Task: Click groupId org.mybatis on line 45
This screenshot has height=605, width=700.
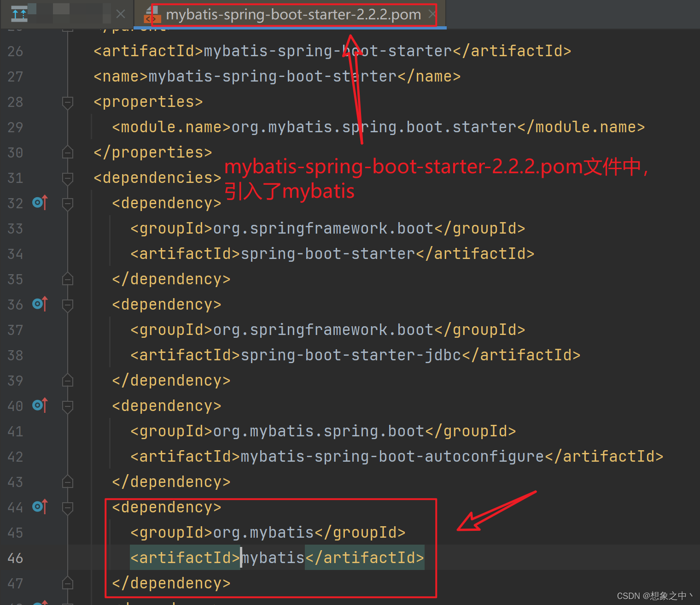Action: pyautogui.click(x=268, y=533)
